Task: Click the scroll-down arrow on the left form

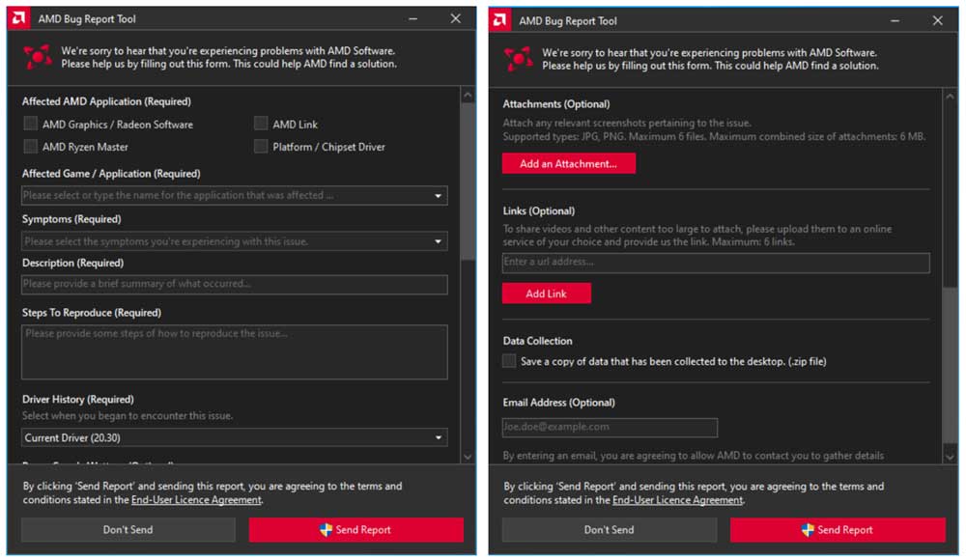Action: point(469,457)
